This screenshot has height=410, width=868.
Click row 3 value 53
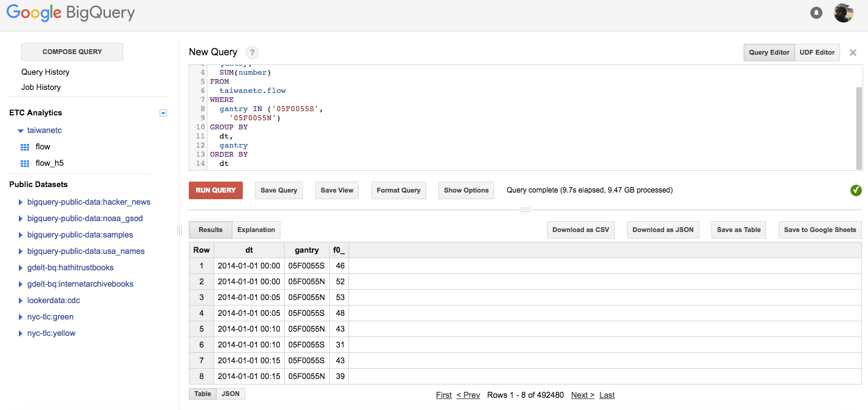(x=339, y=297)
